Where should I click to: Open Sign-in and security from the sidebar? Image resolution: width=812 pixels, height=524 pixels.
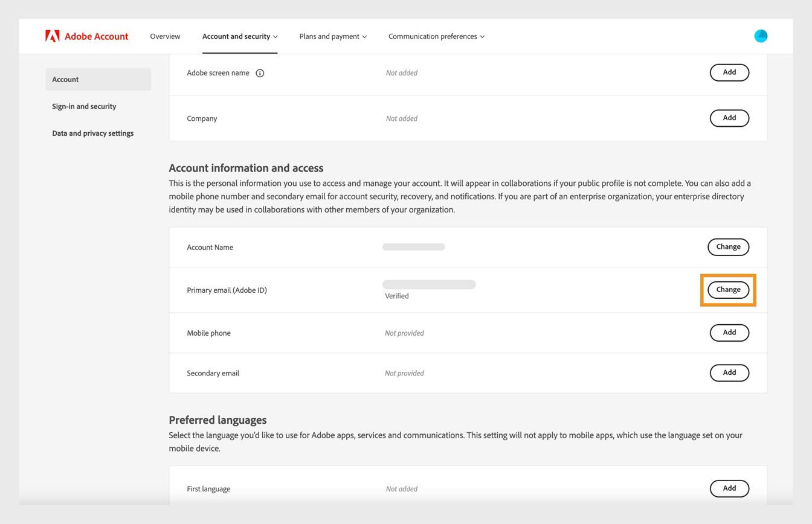pos(83,106)
